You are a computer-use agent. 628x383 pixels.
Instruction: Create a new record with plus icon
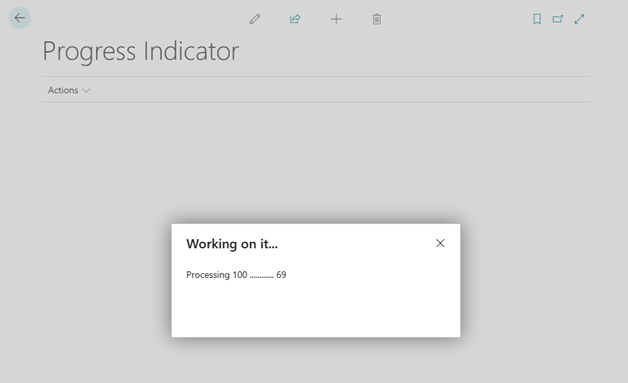336,19
